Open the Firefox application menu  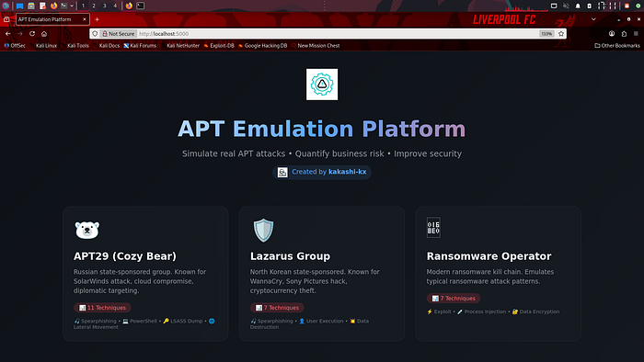click(636, 34)
